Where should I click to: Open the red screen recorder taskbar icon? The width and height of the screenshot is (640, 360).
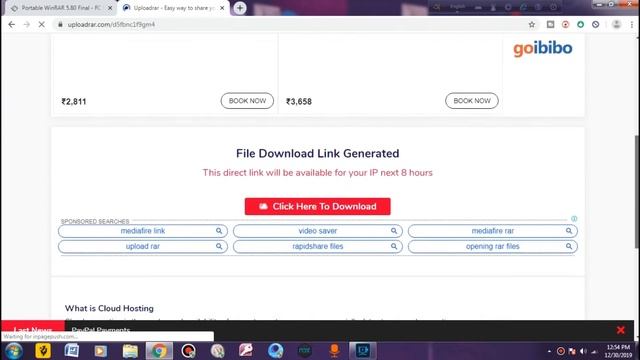point(188,351)
